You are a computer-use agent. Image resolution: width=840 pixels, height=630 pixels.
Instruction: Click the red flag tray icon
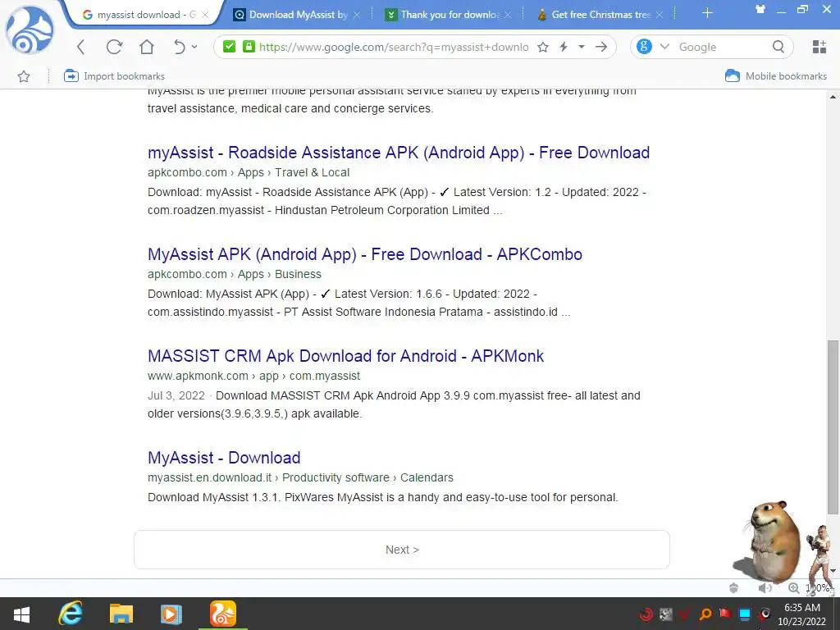pyautogui.click(x=725, y=614)
